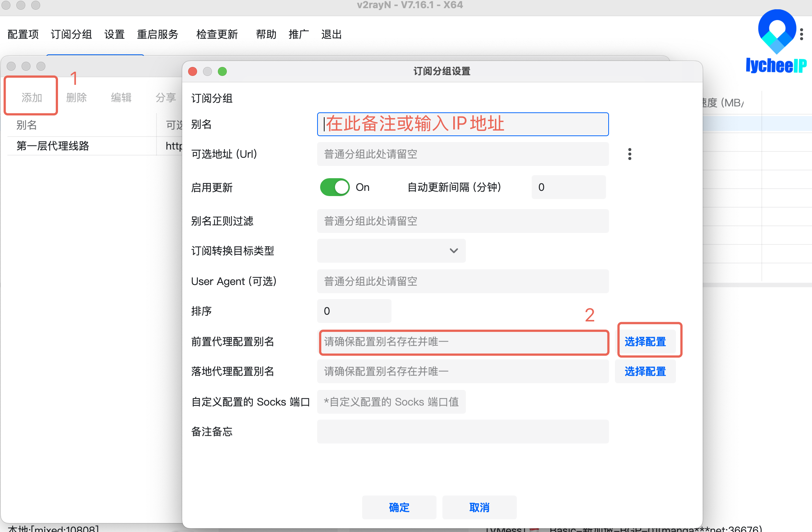Click 选择配置 for 前置代理配置别名
Image resolution: width=812 pixels, height=532 pixels.
coord(645,342)
